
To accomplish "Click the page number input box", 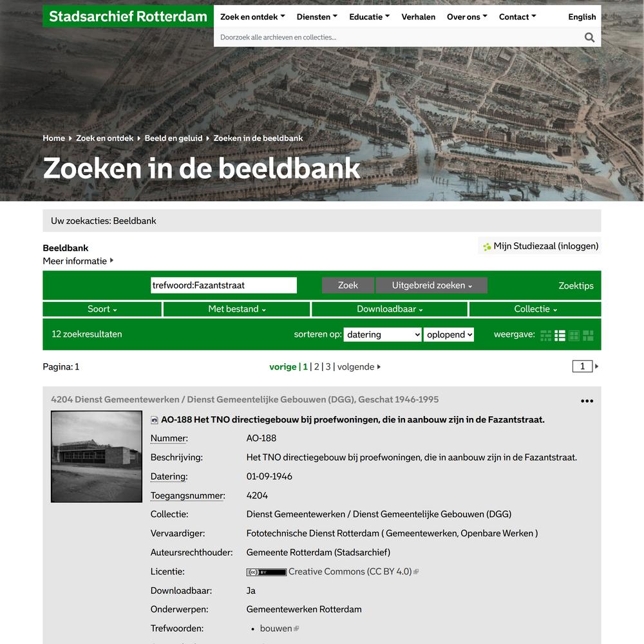I will pos(582,366).
